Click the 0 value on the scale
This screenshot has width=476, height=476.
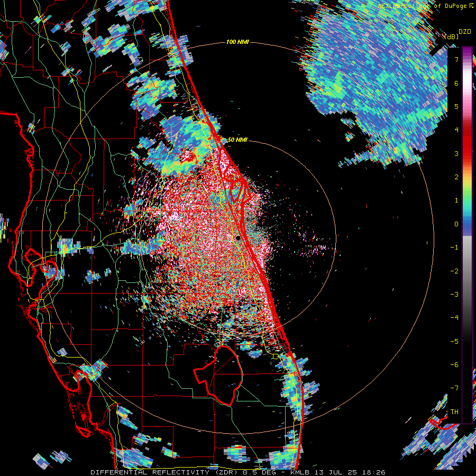[x=456, y=224]
